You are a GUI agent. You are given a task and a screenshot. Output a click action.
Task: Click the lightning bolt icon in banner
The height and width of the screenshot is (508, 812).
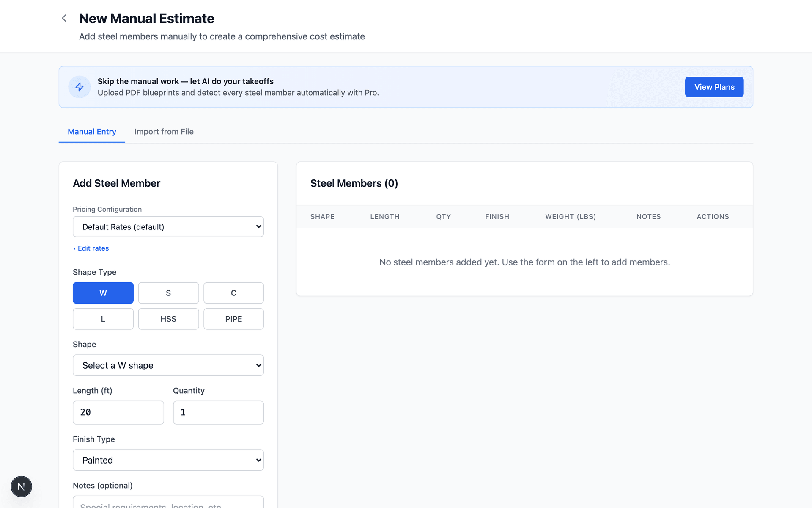(80, 87)
